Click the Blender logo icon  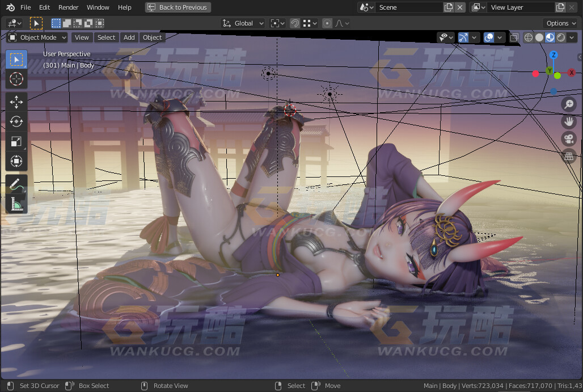[x=10, y=7]
